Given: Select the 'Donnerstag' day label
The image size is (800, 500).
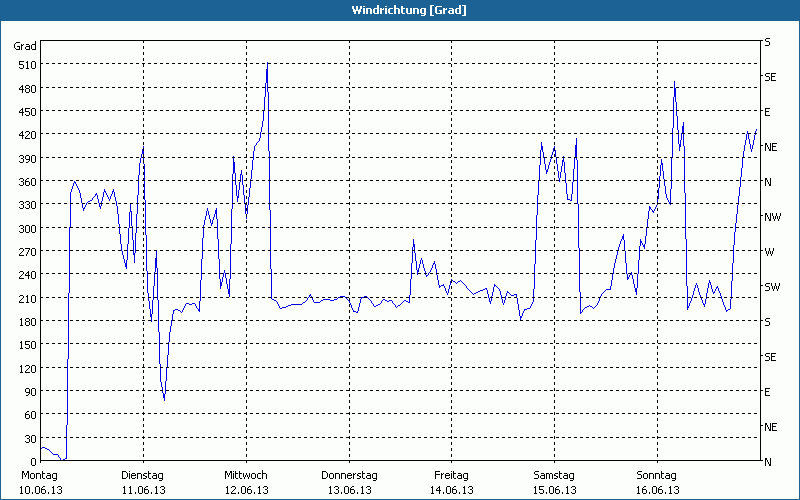Looking at the screenshot, I should (x=349, y=476).
